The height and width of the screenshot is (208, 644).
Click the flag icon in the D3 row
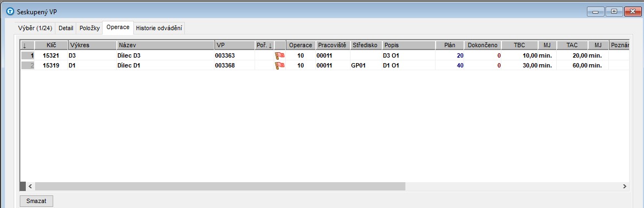tap(280, 55)
